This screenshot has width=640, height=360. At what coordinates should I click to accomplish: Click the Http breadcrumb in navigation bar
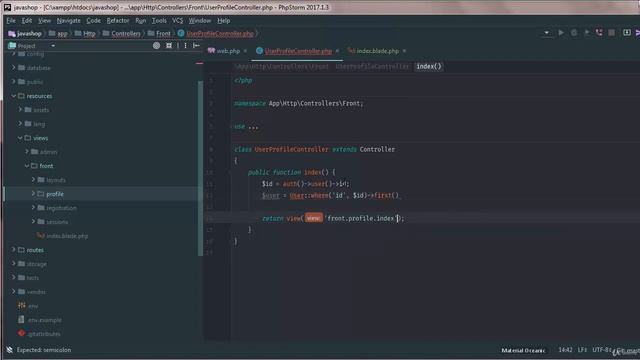pyautogui.click(x=85, y=33)
